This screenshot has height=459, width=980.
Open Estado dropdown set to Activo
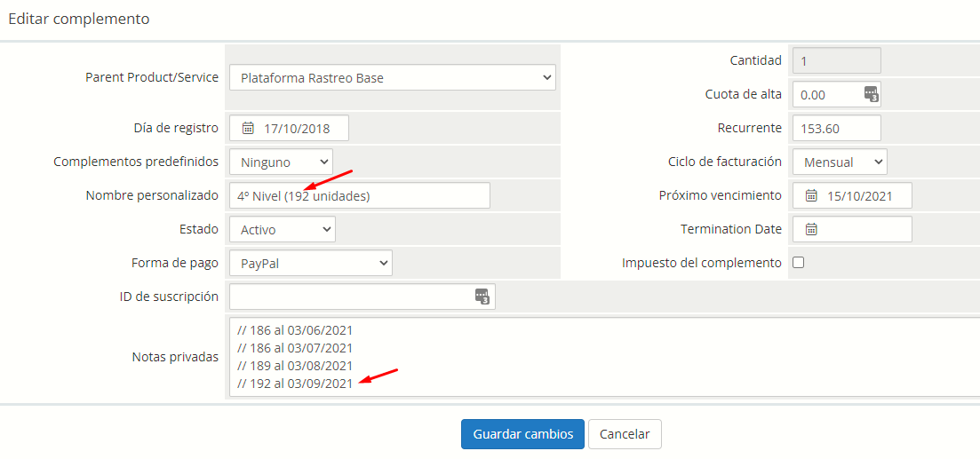(282, 229)
